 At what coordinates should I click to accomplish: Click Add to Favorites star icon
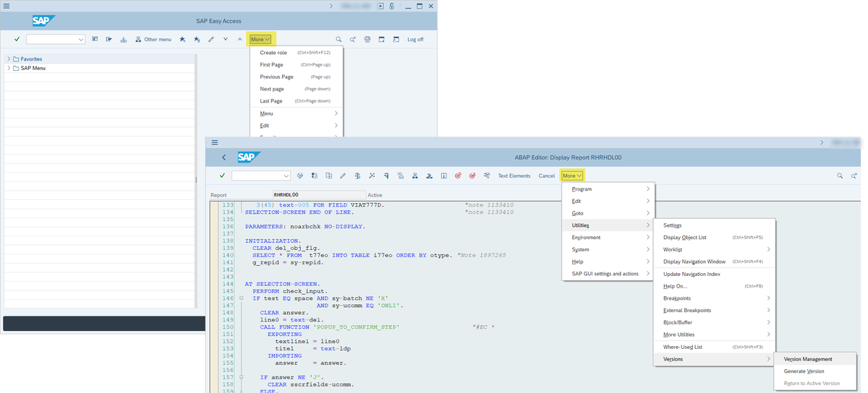[182, 39]
